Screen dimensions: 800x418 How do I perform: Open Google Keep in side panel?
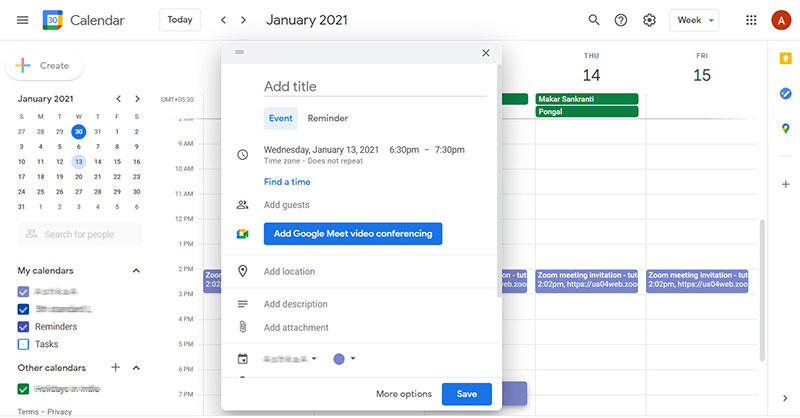tap(785, 58)
